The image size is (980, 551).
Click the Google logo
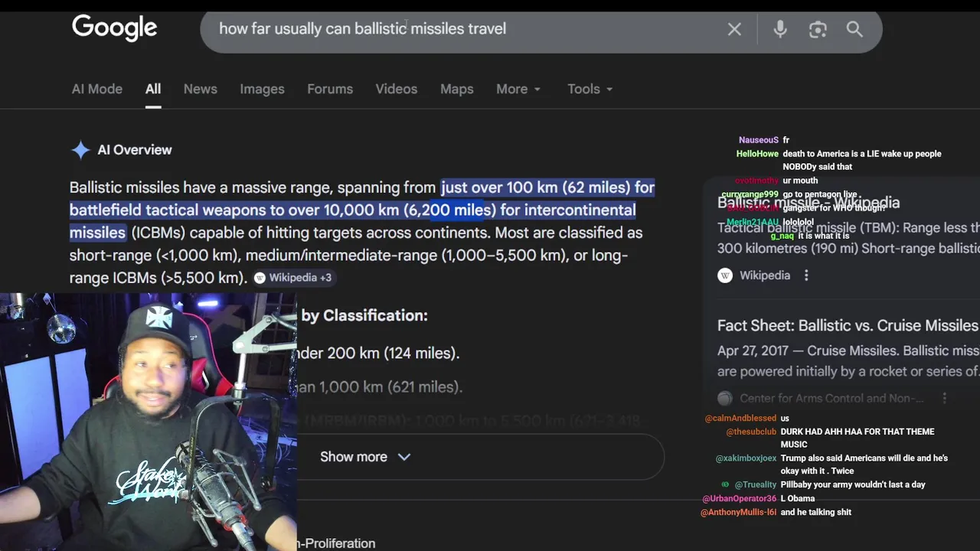click(114, 28)
